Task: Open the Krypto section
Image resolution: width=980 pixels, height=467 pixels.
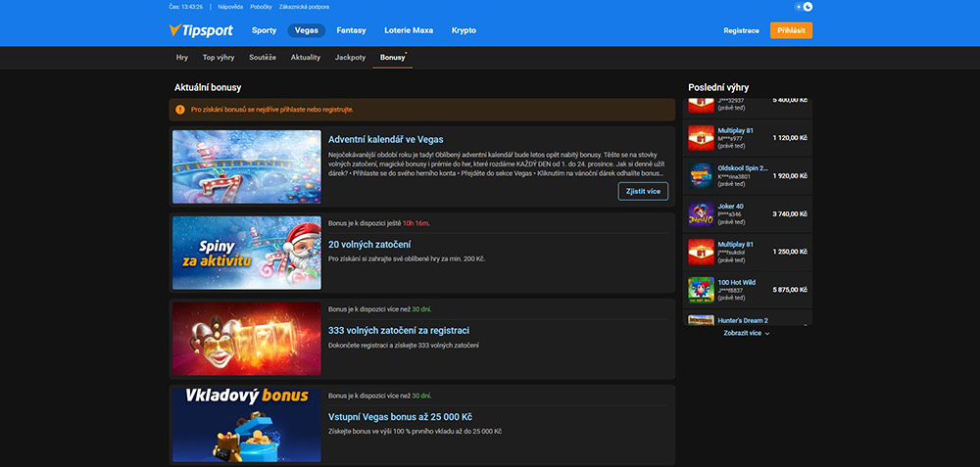Action: coord(464,30)
